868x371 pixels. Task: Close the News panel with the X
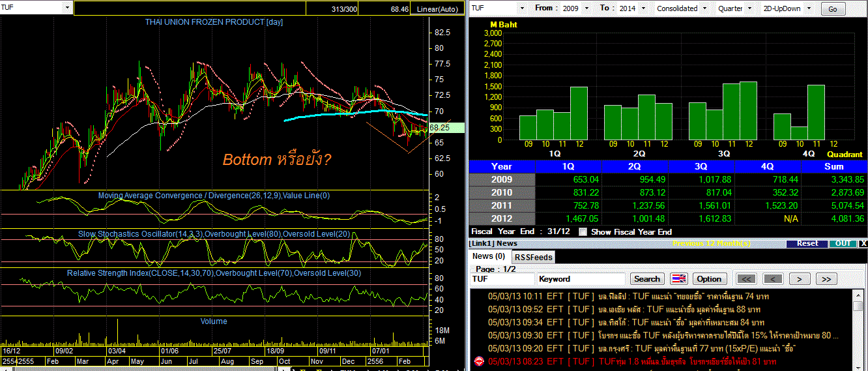tap(863, 243)
